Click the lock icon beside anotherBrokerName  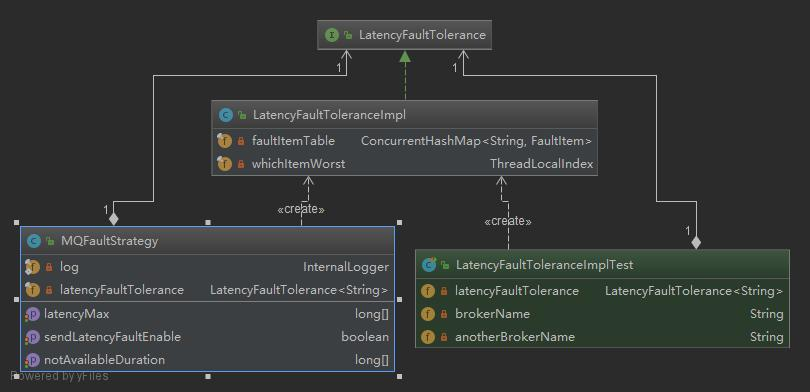(x=444, y=337)
